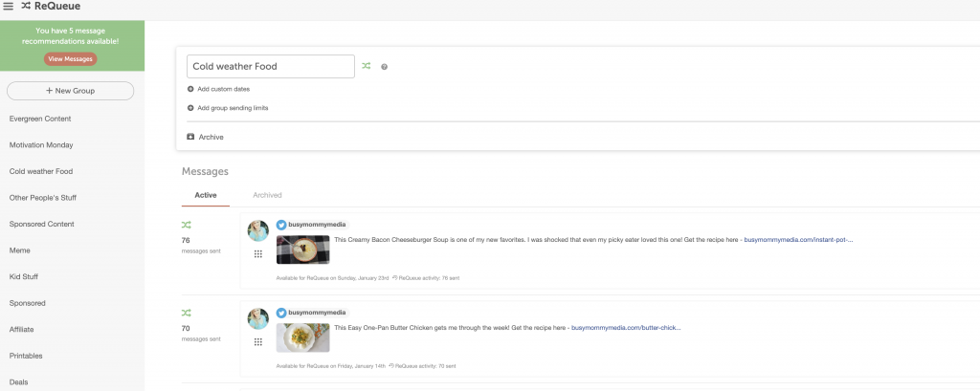Screen dimensions: 980x391
Task: Select Motivation Monday group in sidebar
Action: (x=41, y=145)
